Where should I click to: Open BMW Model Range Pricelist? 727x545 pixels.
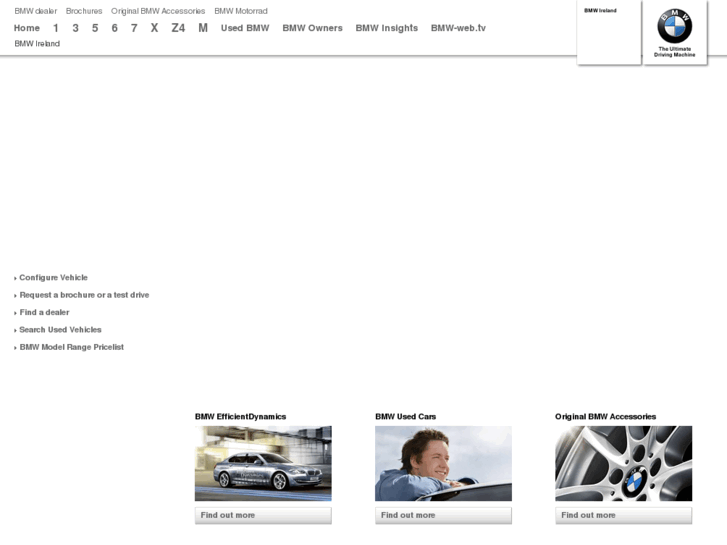71,347
